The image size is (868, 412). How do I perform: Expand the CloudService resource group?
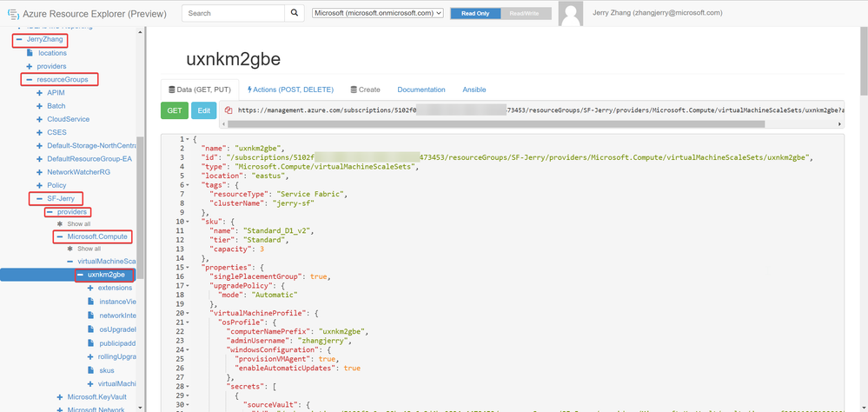coord(39,120)
